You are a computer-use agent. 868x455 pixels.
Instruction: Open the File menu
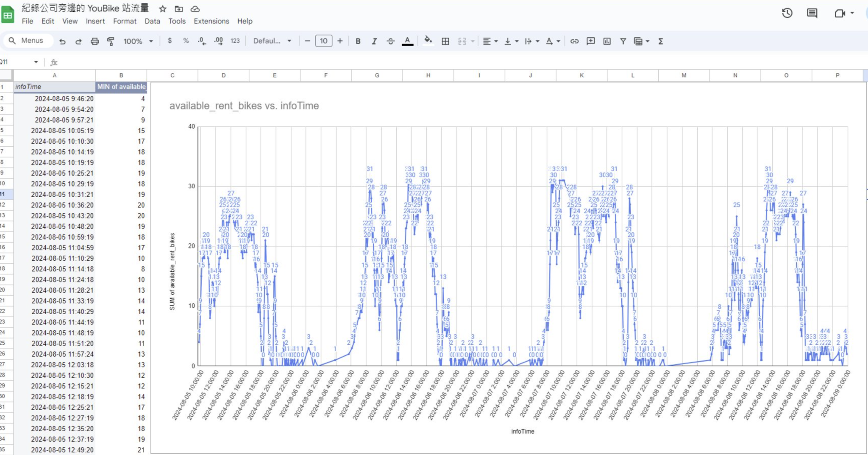pyautogui.click(x=28, y=21)
